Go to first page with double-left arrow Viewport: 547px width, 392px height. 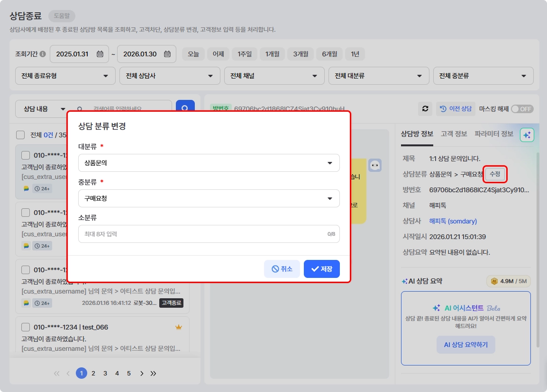coord(56,373)
